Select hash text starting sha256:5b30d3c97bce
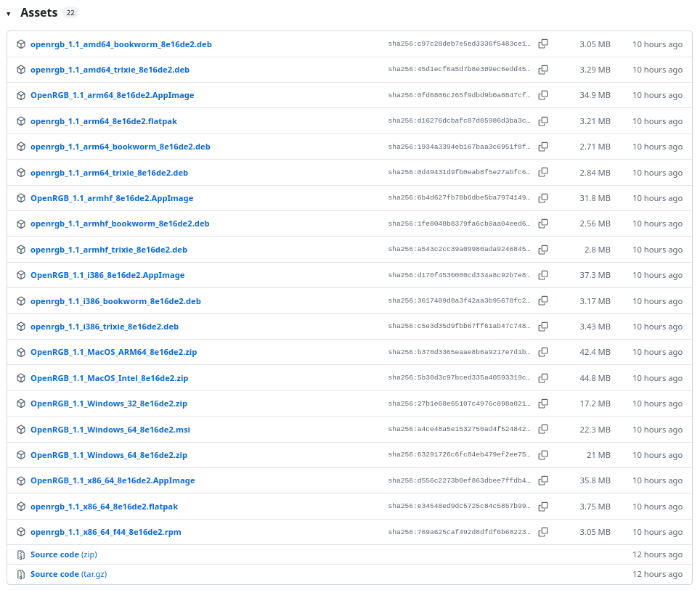 [x=460, y=377]
